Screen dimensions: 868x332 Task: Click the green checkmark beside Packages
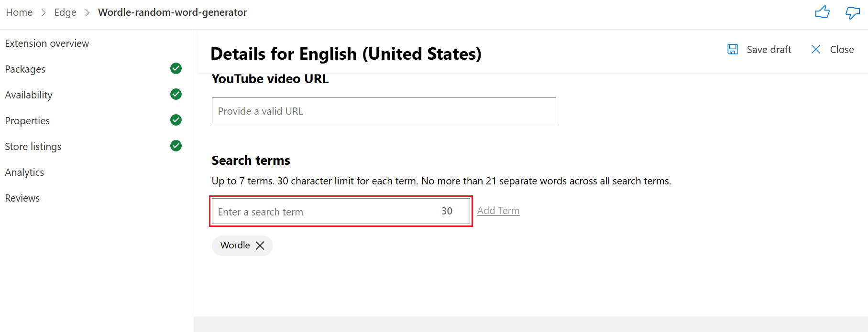(x=176, y=68)
